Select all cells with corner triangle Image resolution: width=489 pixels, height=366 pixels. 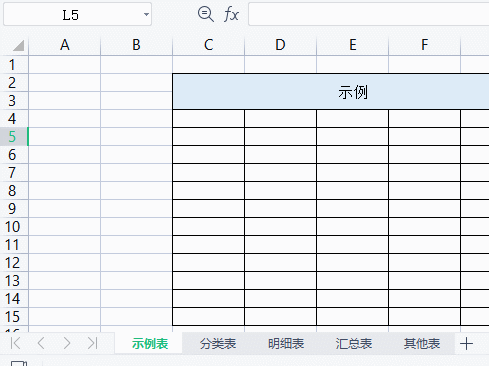pyautogui.click(x=18, y=45)
